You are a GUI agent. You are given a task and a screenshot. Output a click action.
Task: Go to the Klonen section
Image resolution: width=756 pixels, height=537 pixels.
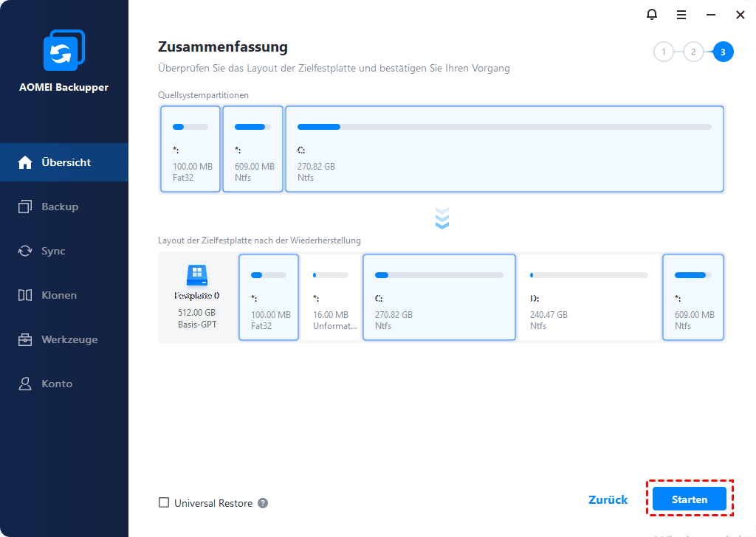tap(64, 295)
